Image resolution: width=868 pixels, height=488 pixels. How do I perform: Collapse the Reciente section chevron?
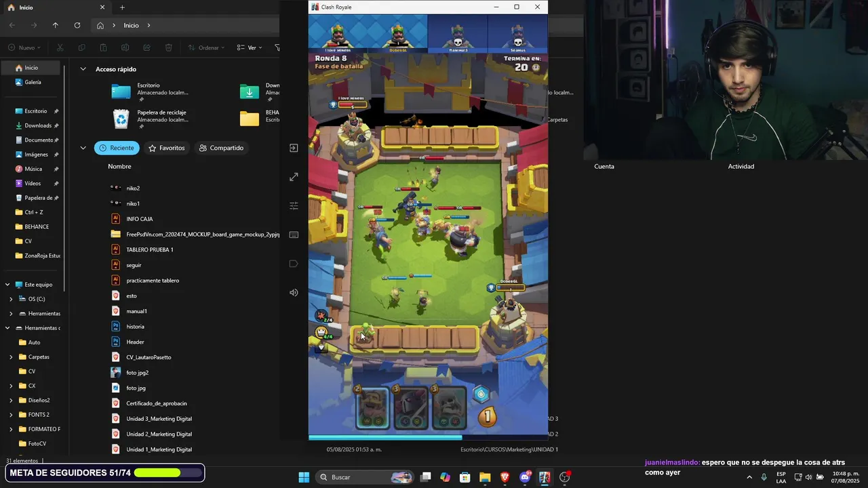pyautogui.click(x=83, y=148)
